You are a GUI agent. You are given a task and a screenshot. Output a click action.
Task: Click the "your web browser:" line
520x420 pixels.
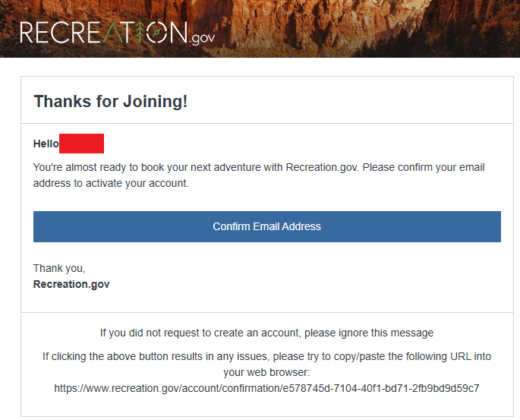pyautogui.click(x=266, y=372)
